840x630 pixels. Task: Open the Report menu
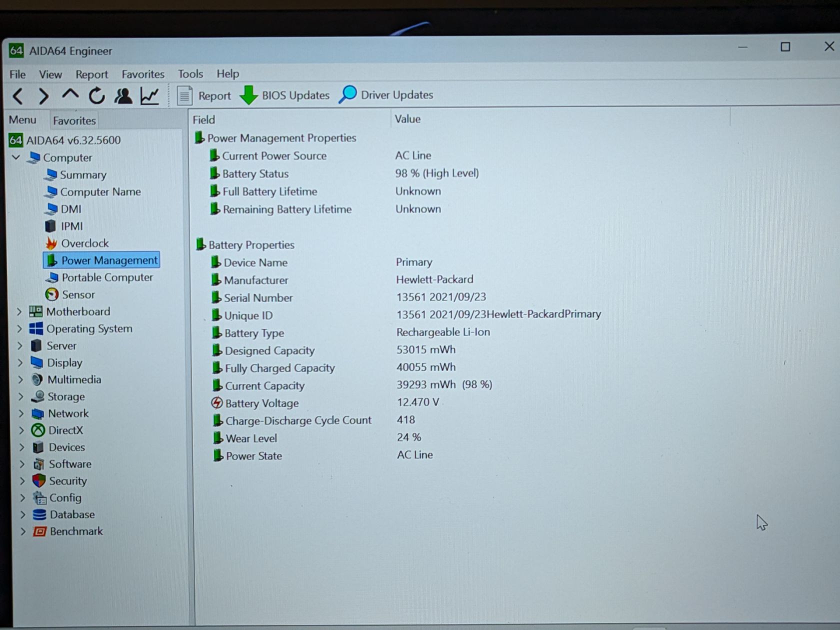[x=91, y=74]
